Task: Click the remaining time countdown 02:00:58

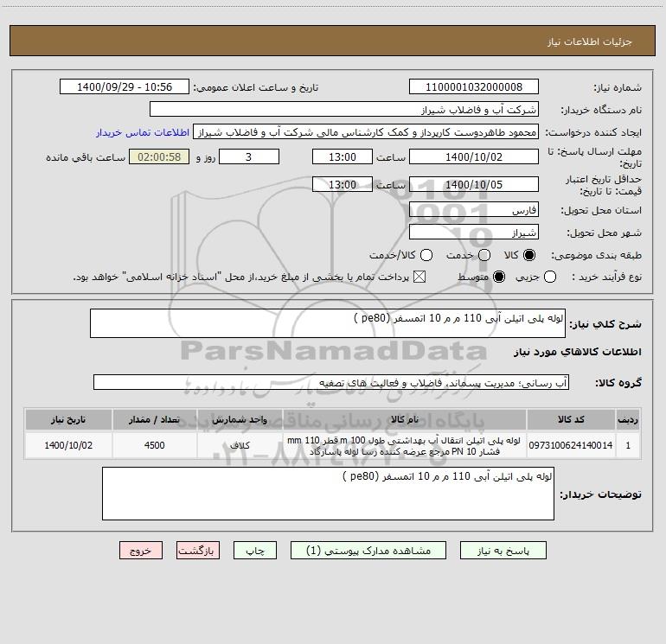Action: point(159,156)
